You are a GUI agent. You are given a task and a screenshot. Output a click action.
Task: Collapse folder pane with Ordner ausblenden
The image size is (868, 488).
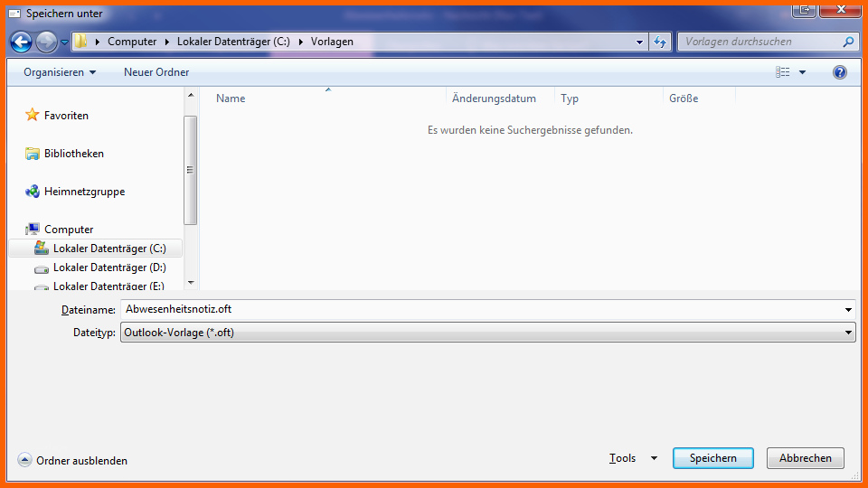(x=72, y=460)
